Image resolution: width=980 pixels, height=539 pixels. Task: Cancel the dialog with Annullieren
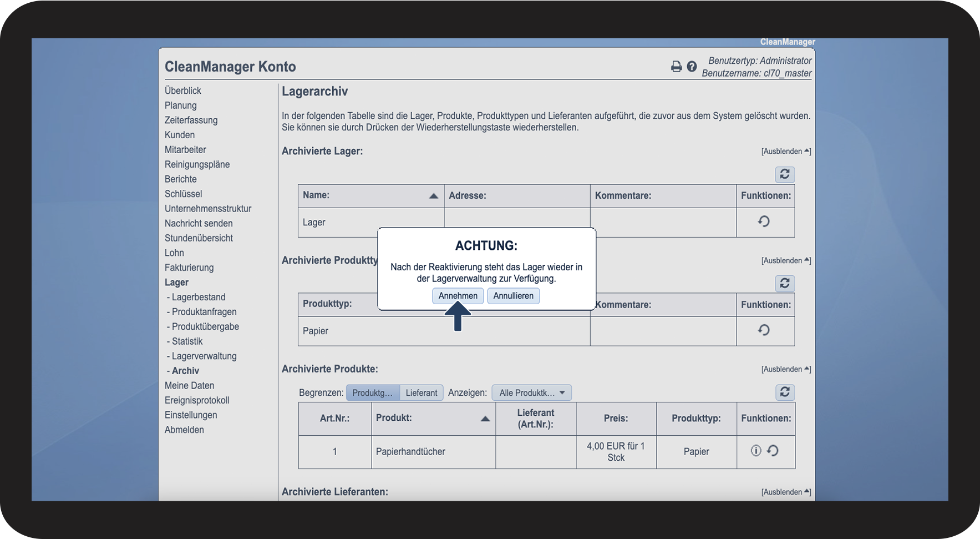513,296
